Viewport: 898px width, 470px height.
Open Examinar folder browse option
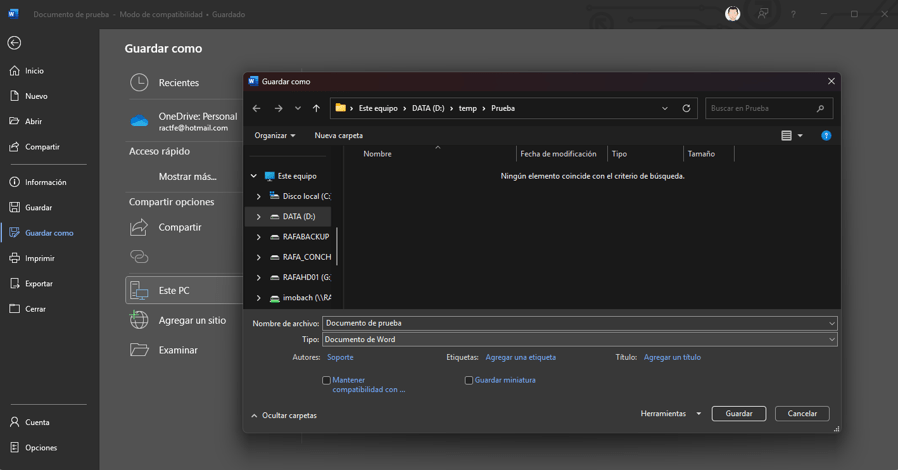177,350
